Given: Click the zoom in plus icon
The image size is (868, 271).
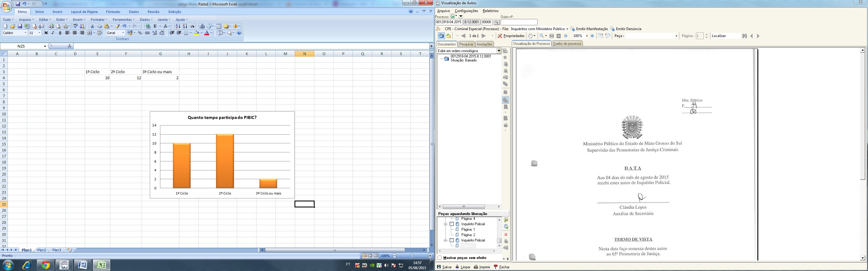Looking at the screenshot, I should point(592,36).
